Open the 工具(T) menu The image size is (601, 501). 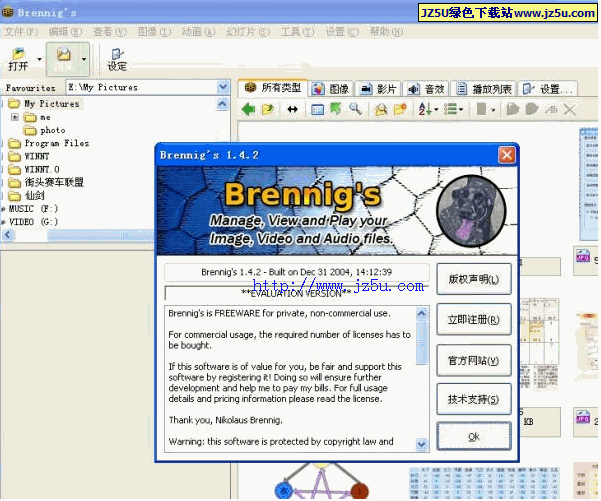298,32
